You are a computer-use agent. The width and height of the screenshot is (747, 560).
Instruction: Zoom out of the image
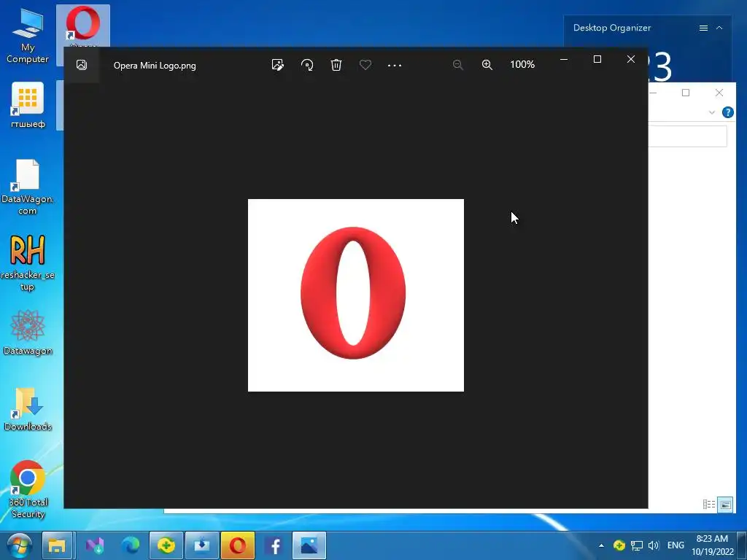point(458,65)
